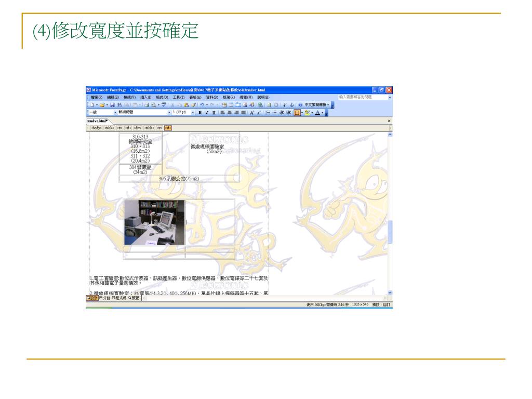Click Increase Indent icon
Image resolution: width=532 pixels, height=399 pixels.
click(288, 112)
